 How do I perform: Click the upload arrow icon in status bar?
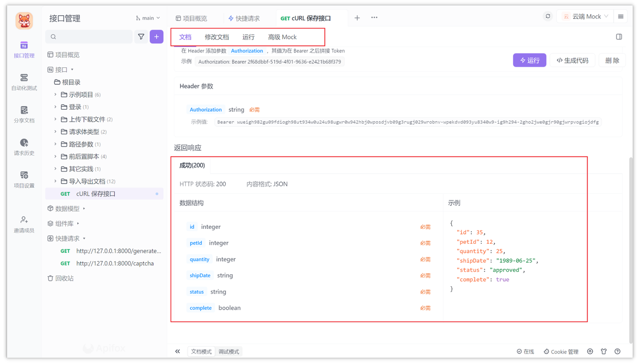pyautogui.click(x=590, y=352)
